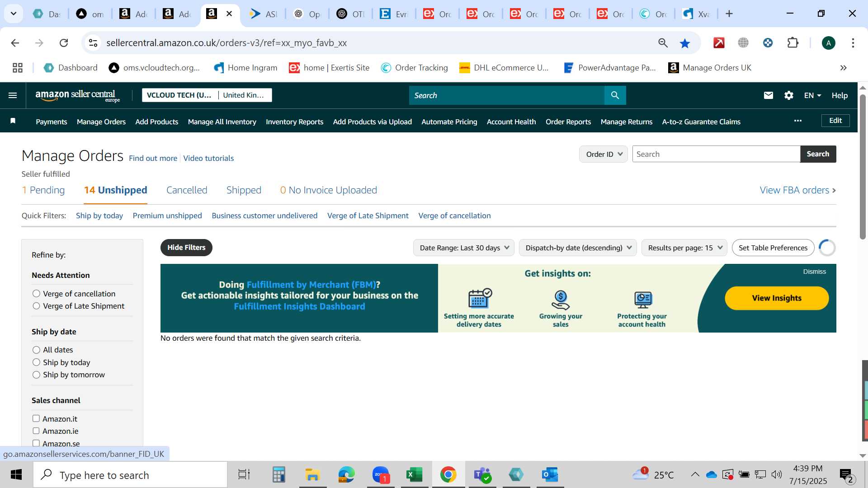Click the Edit nav bar button
The width and height of the screenshot is (868, 488).
(x=835, y=121)
